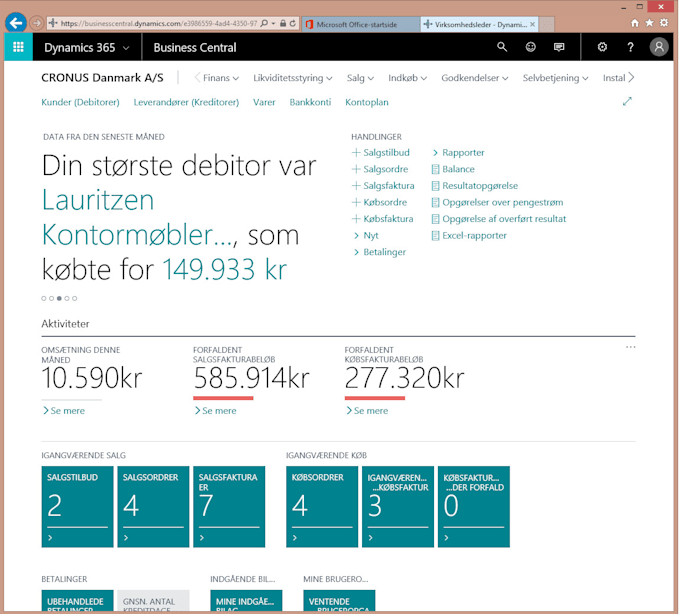Open the chat message icon in header
Image resolution: width=680 pixels, height=614 pixels.
coord(559,47)
